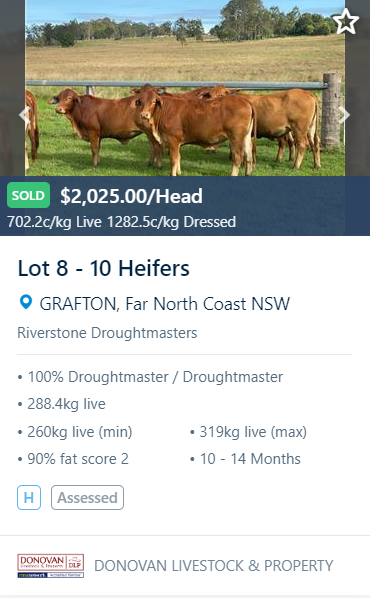
Task: Toggle the favourite star on the listing
Action: [346, 22]
